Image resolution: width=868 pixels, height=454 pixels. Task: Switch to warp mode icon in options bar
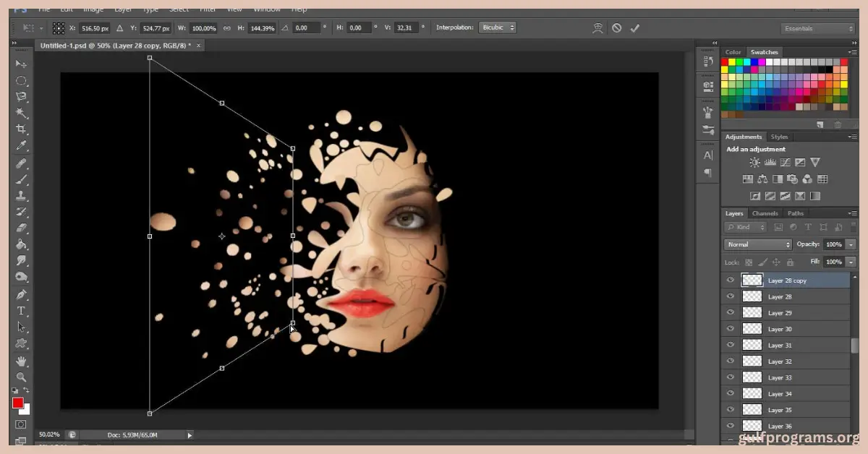click(597, 28)
